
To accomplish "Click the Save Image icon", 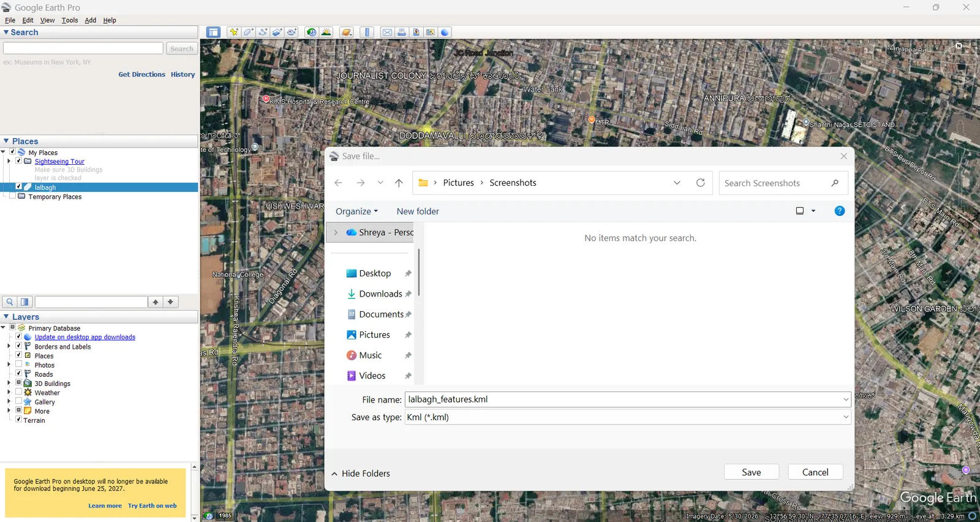I will [x=417, y=32].
